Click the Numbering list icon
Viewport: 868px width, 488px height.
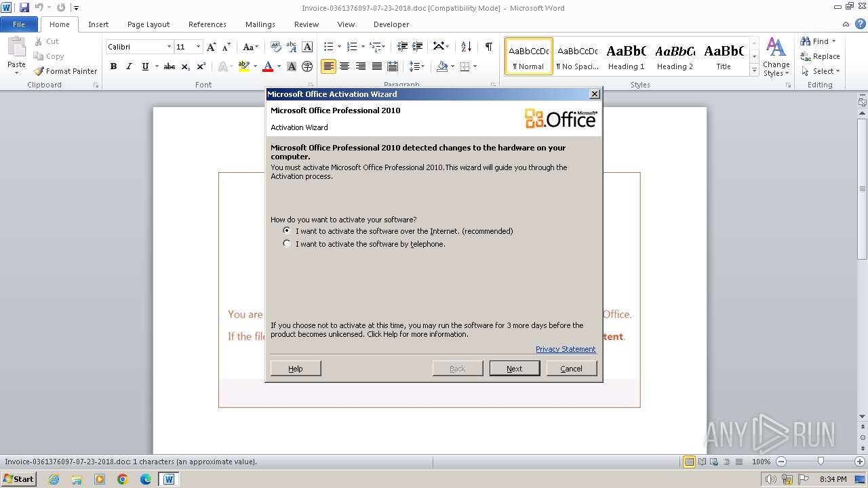(x=351, y=47)
